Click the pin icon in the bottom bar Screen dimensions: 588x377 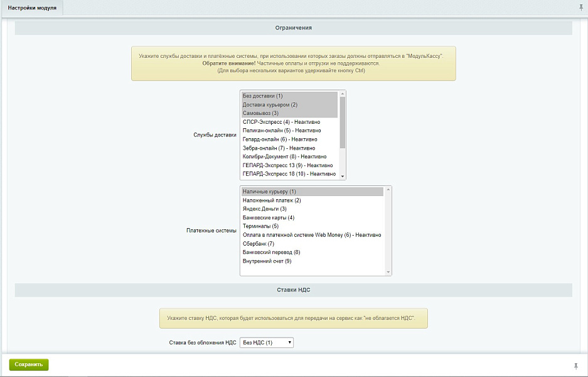point(576,366)
